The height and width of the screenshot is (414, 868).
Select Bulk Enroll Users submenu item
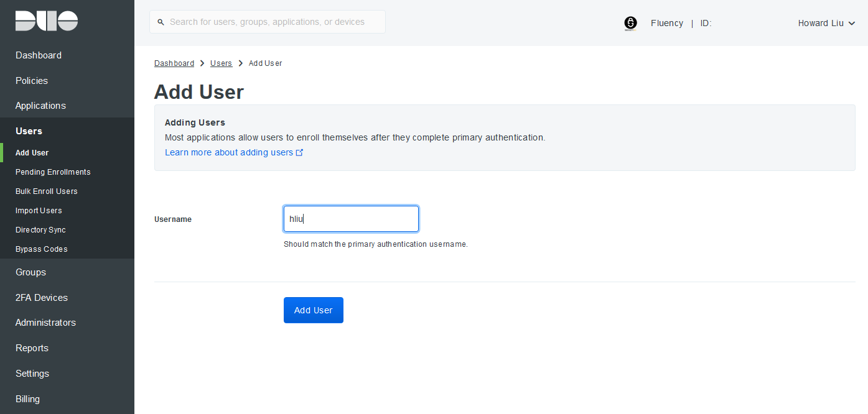click(47, 191)
